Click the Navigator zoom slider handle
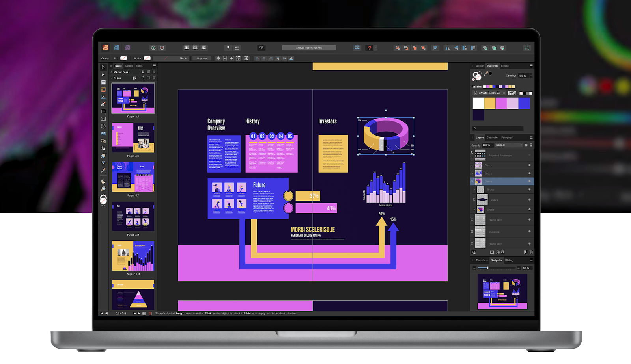 tap(487, 268)
